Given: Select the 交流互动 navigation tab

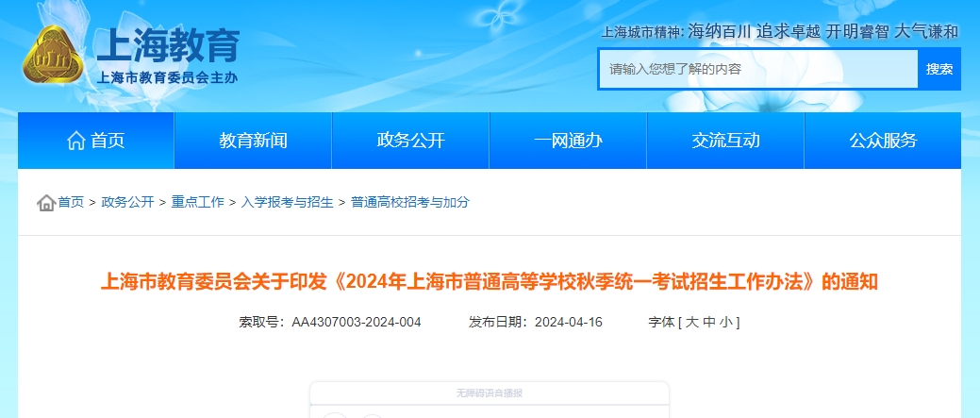Looking at the screenshot, I should pos(725,141).
